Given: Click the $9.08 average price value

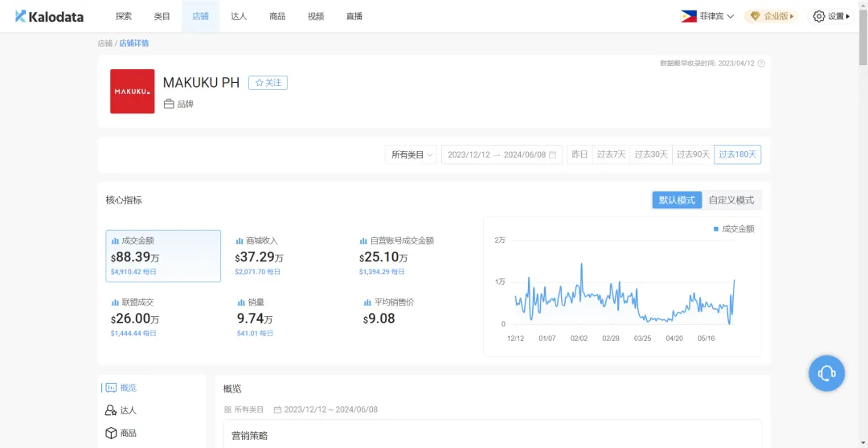Looking at the screenshot, I should click(x=379, y=319).
